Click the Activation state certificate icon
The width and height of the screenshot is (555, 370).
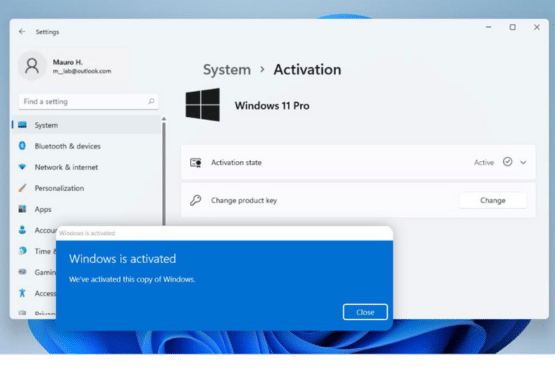click(195, 163)
